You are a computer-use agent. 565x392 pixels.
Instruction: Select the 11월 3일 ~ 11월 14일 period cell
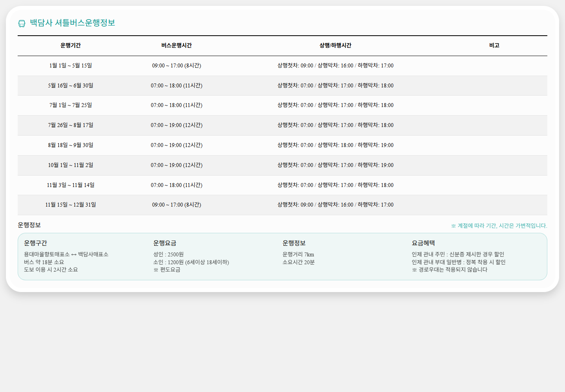coord(71,185)
